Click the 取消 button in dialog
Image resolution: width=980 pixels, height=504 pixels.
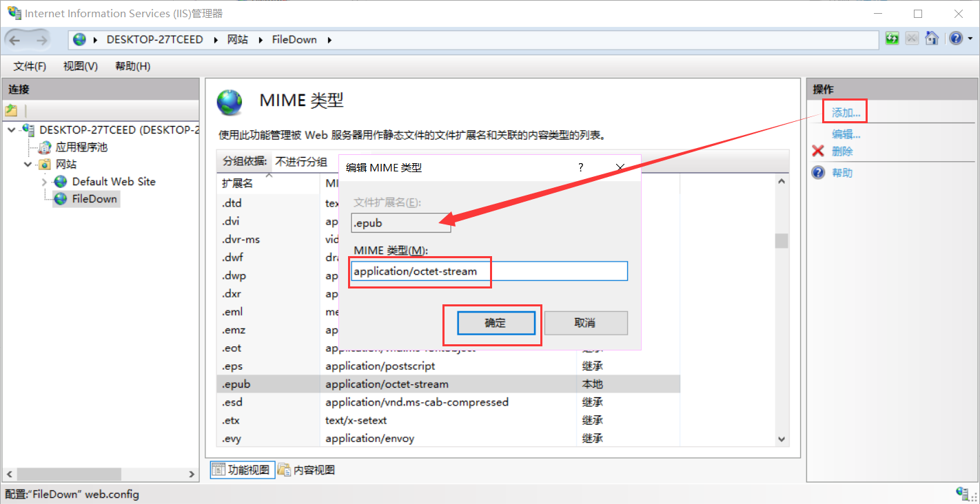click(586, 323)
